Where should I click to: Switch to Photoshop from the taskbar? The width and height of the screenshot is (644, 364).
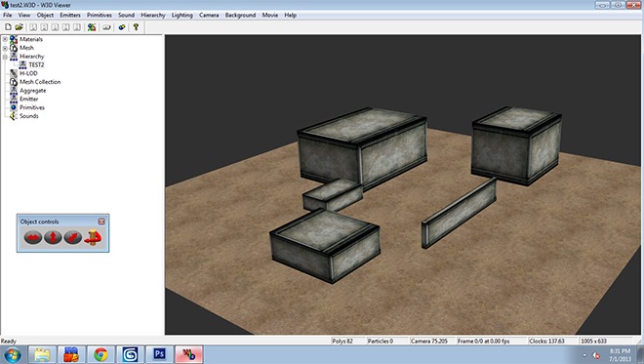click(x=159, y=354)
